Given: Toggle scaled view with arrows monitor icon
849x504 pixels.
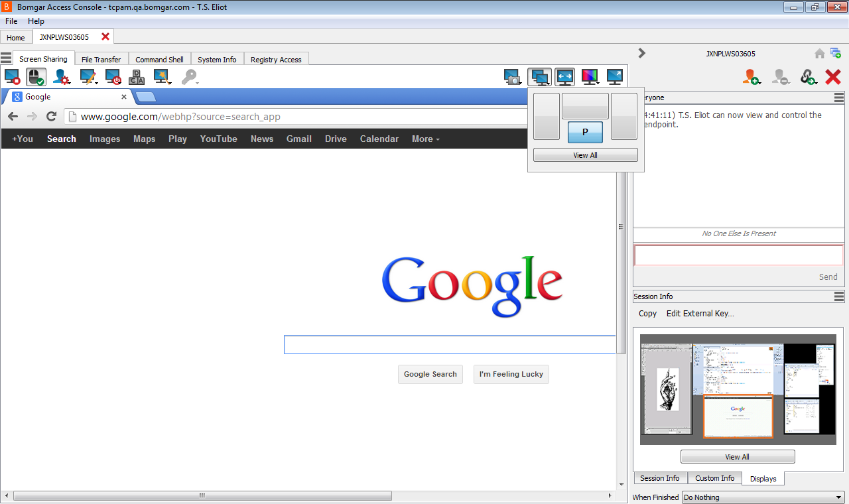Looking at the screenshot, I should point(565,78).
